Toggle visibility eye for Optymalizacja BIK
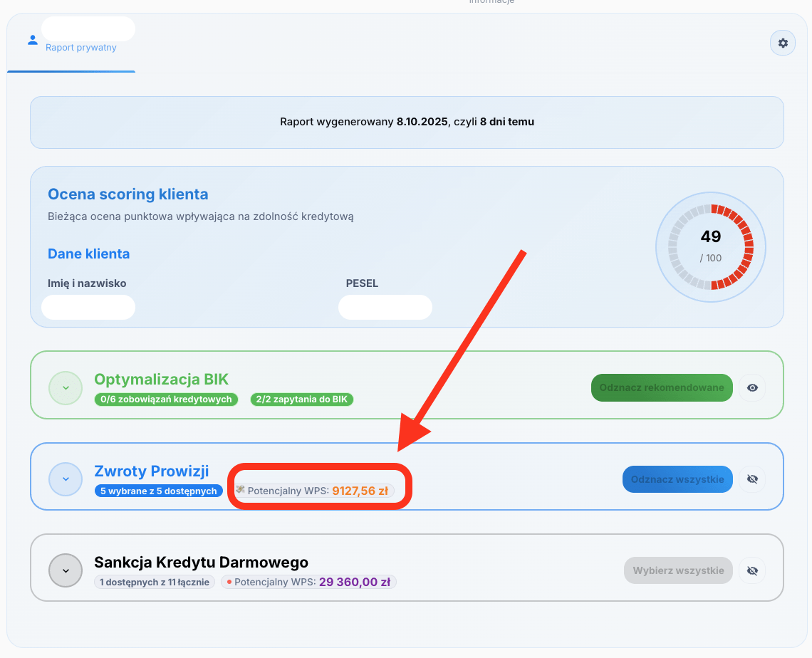 [x=752, y=388]
